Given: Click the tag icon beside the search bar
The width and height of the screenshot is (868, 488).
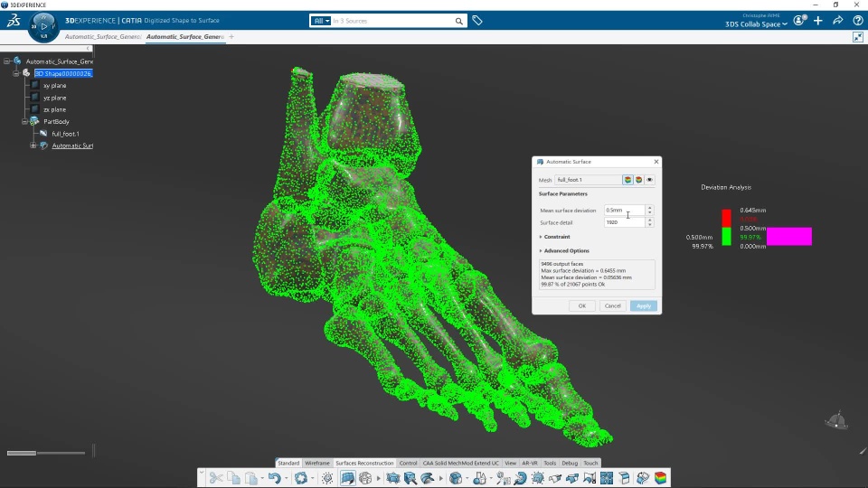Looking at the screenshot, I should [477, 21].
